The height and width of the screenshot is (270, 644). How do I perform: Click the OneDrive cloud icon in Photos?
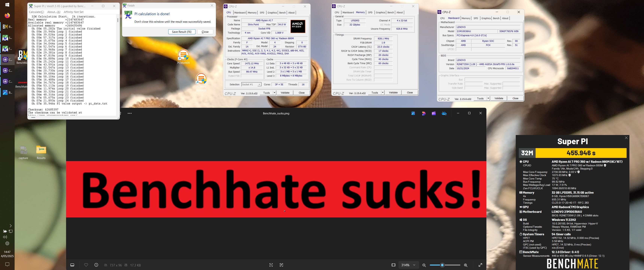pos(444,113)
